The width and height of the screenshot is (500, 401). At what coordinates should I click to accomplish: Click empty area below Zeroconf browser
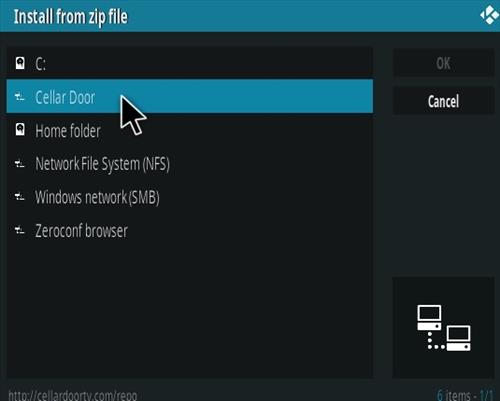coord(190,312)
